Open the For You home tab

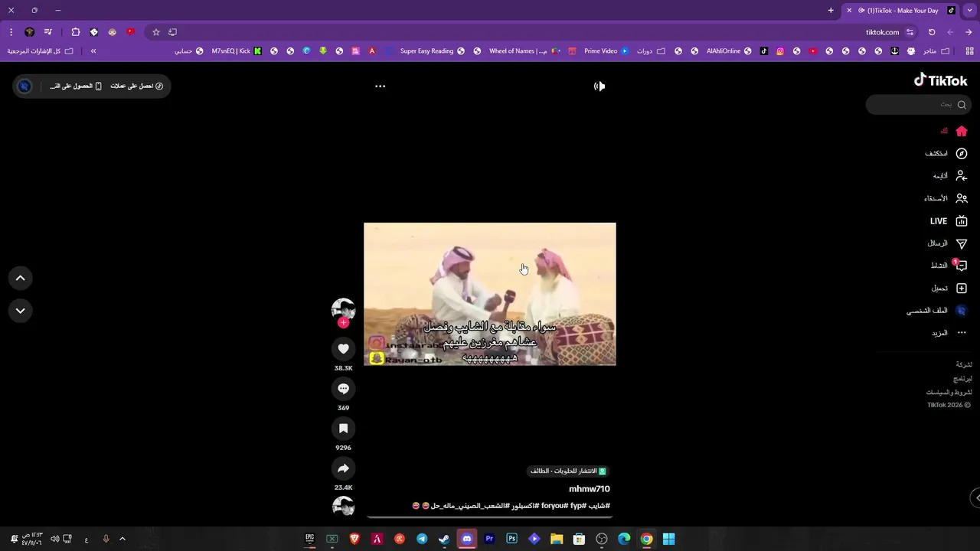pos(954,131)
